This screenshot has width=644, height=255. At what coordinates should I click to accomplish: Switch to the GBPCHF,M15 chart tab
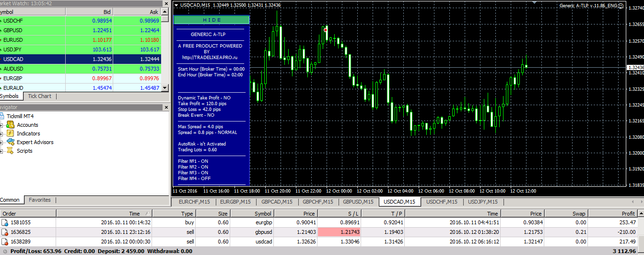tap(318, 202)
